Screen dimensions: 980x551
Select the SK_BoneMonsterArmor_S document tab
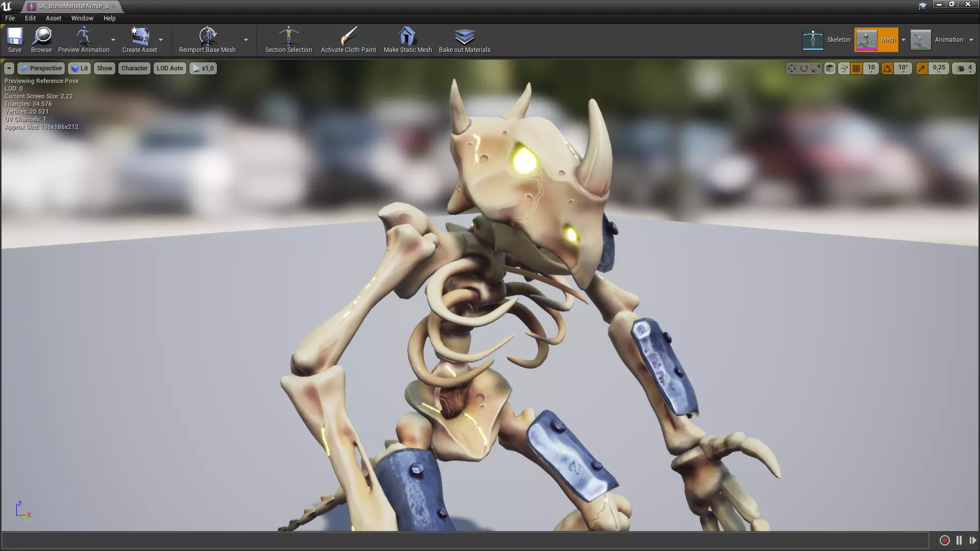pyautogui.click(x=71, y=6)
